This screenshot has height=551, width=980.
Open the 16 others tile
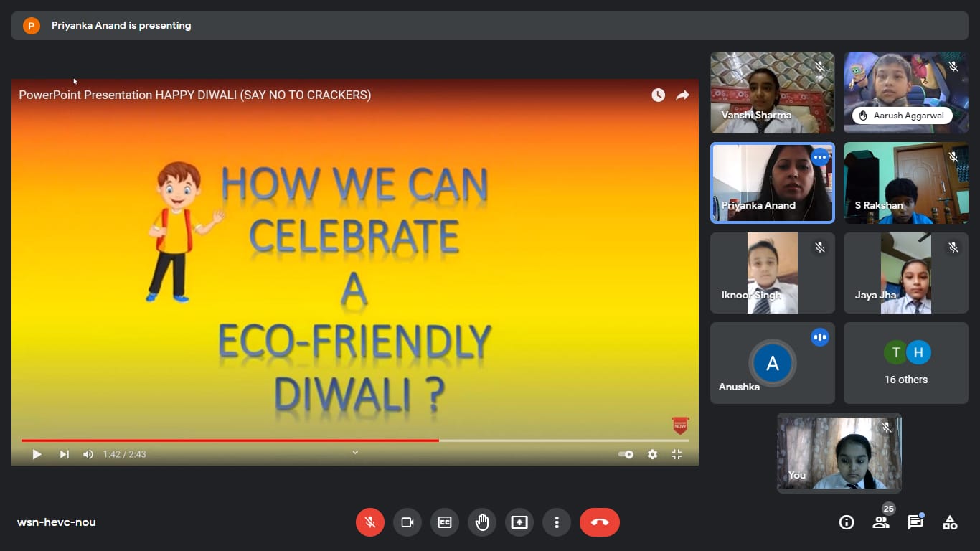[x=906, y=363]
